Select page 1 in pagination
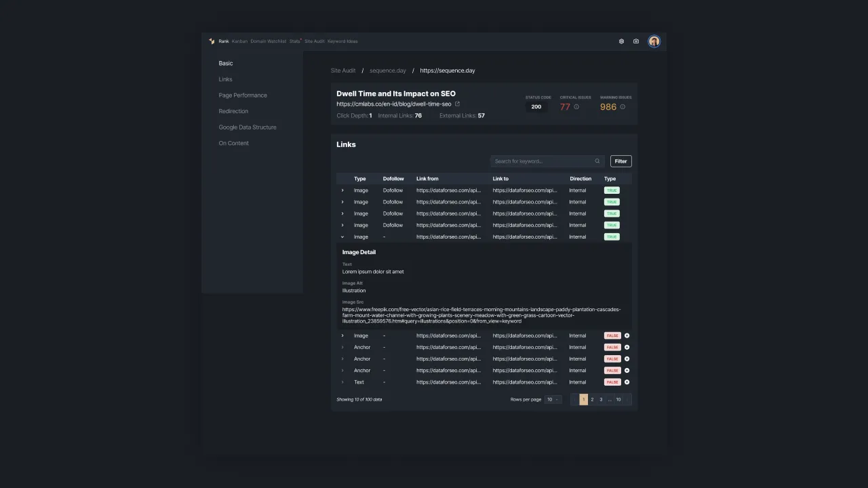This screenshot has height=488, width=868. click(583, 399)
